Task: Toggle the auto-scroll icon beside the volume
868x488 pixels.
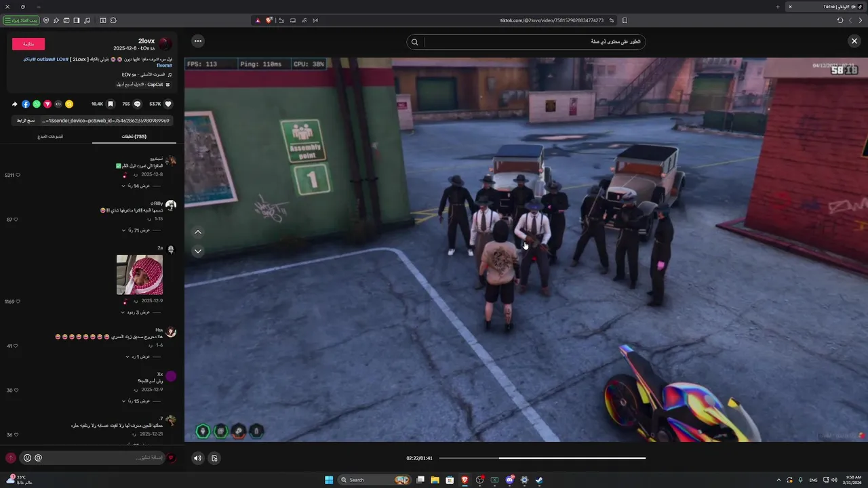Action: coord(214,458)
